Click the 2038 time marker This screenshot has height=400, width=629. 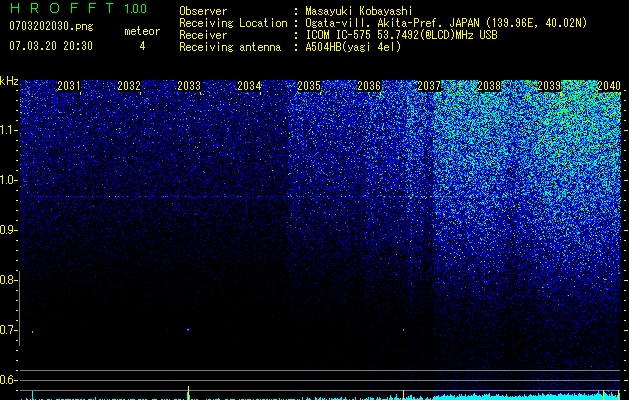[x=489, y=86]
